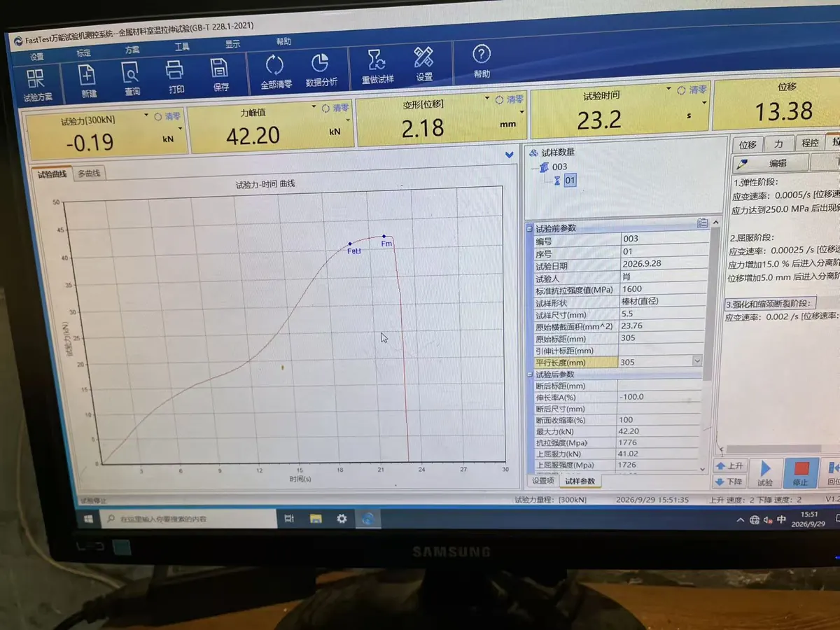
Task: Switch to the 设置项 tab
Action: [543, 480]
